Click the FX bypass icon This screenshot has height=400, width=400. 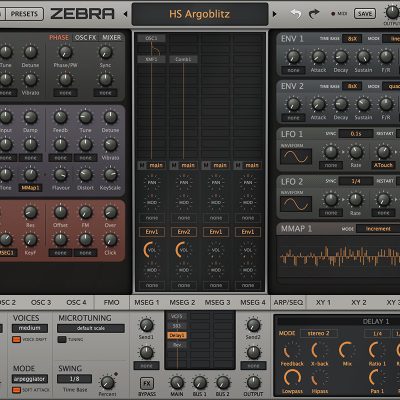[x=147, y=384]
